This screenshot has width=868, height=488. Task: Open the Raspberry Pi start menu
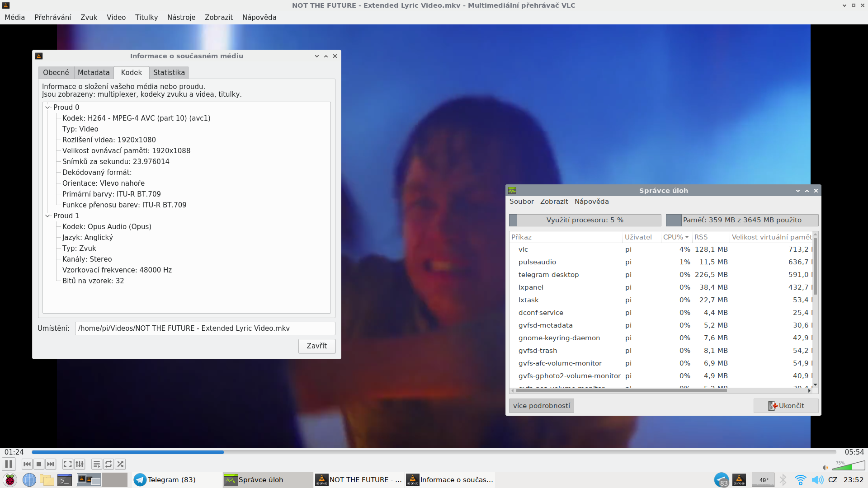click(x=9, y=480)
